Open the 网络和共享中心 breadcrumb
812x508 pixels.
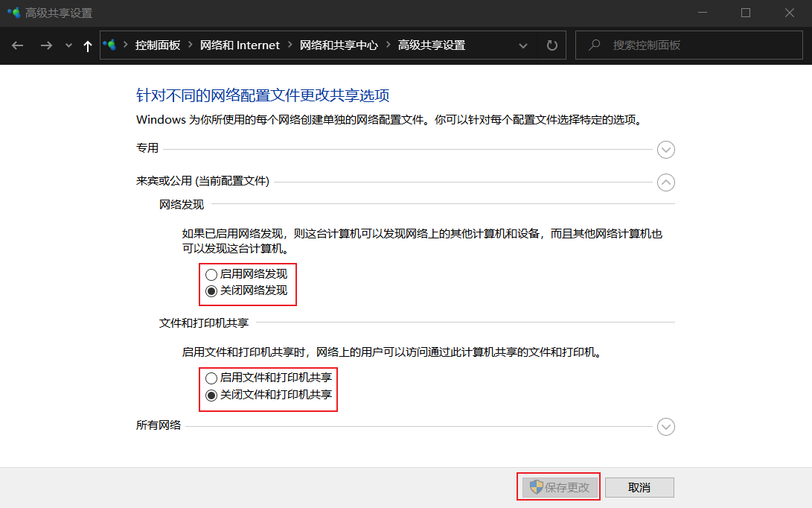coord(339,45)
